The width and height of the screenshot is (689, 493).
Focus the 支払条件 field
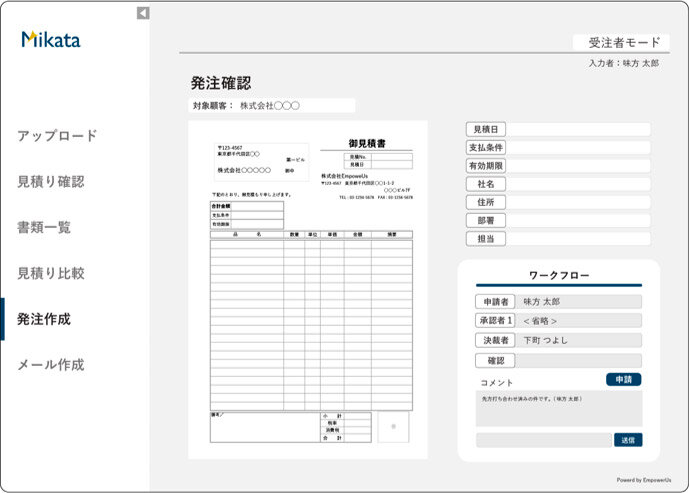pyautogui.click(x=580, y=147)
